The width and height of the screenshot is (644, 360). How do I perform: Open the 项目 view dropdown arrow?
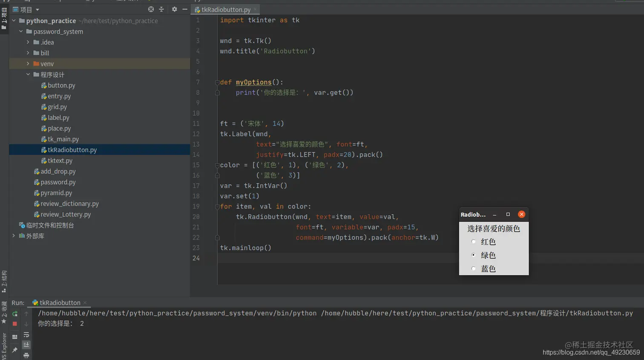pos(37,10)
